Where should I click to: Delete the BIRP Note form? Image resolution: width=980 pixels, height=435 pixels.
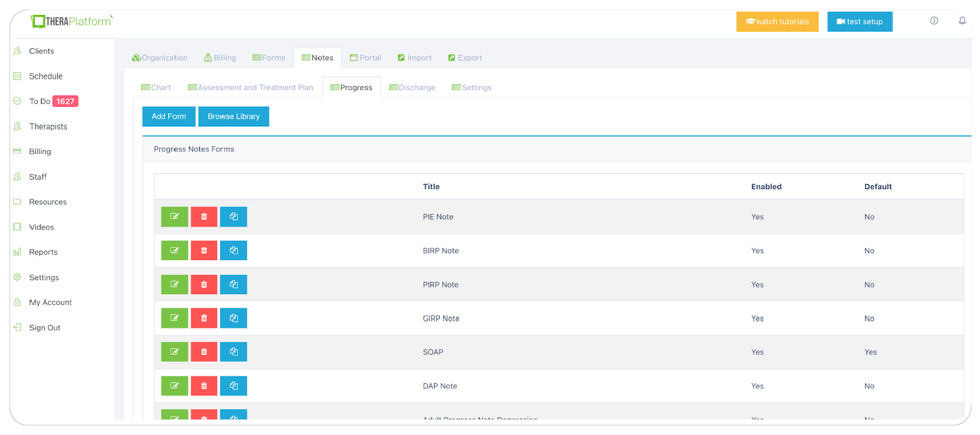pos(204,251)
